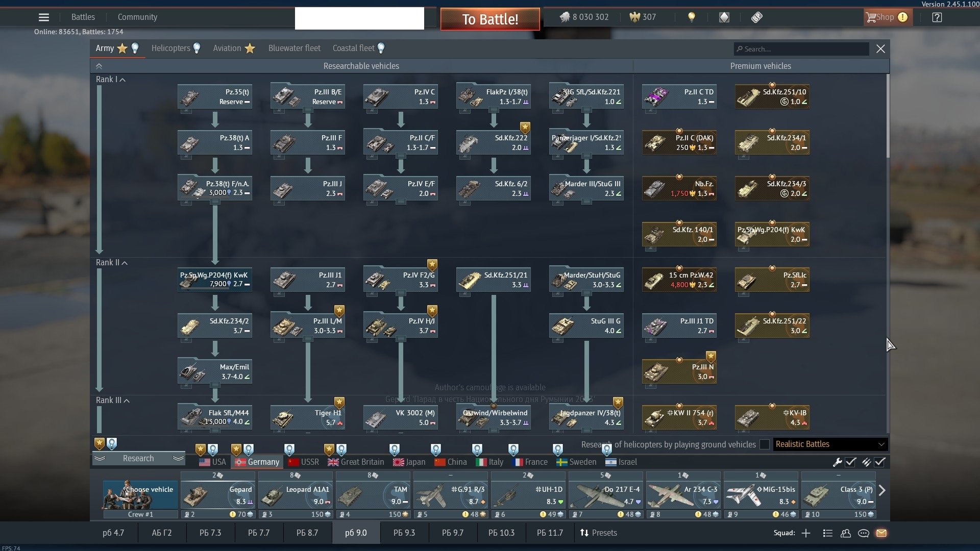Click the ammo refill icon by the checkbox
Screen dimensions: 980x551
click(x=866, y=462)
